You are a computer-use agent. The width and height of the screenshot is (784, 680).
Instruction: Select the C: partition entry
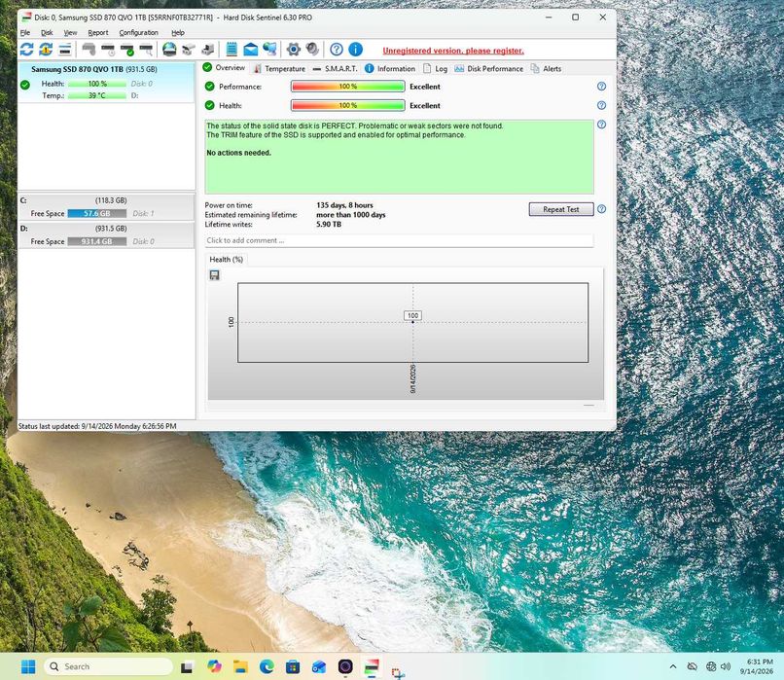click(106, 207)
